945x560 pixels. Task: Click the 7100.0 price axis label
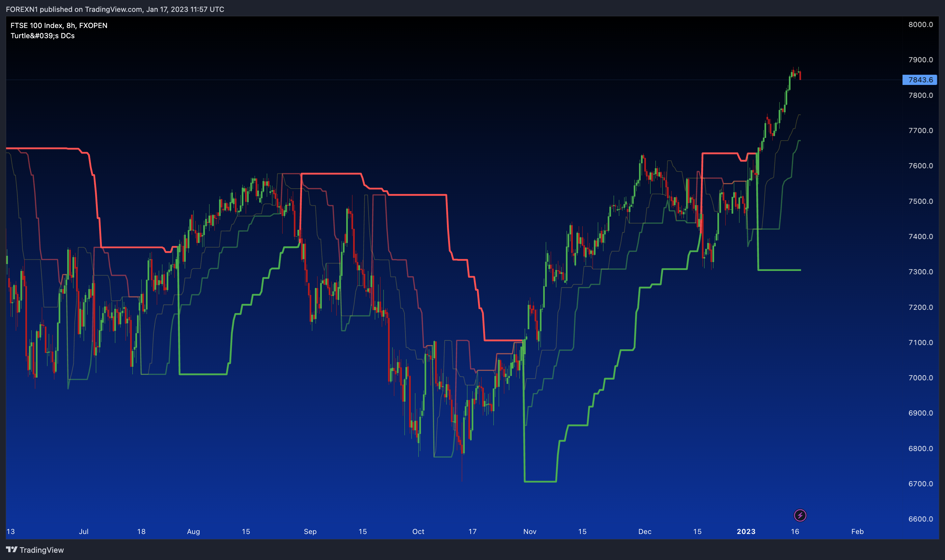[920, 343]
